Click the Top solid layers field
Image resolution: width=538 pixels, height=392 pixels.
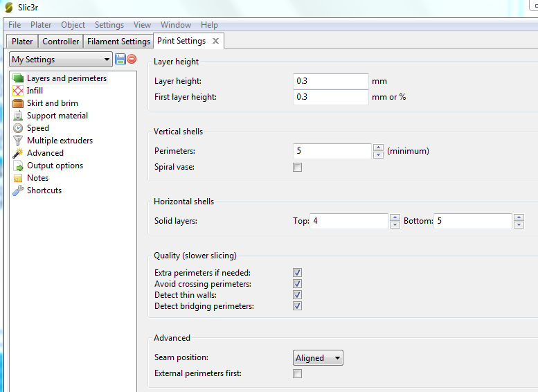[x=349, y=221]
